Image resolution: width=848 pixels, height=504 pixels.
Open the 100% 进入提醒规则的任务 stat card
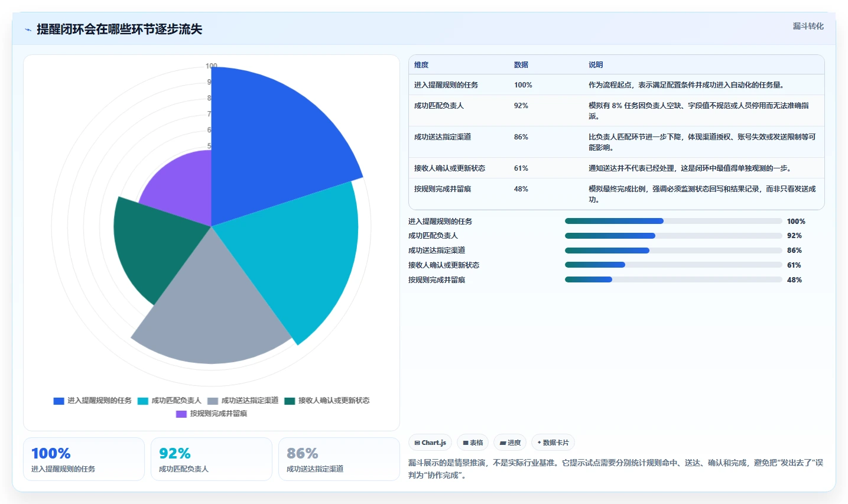coord(84,459)
